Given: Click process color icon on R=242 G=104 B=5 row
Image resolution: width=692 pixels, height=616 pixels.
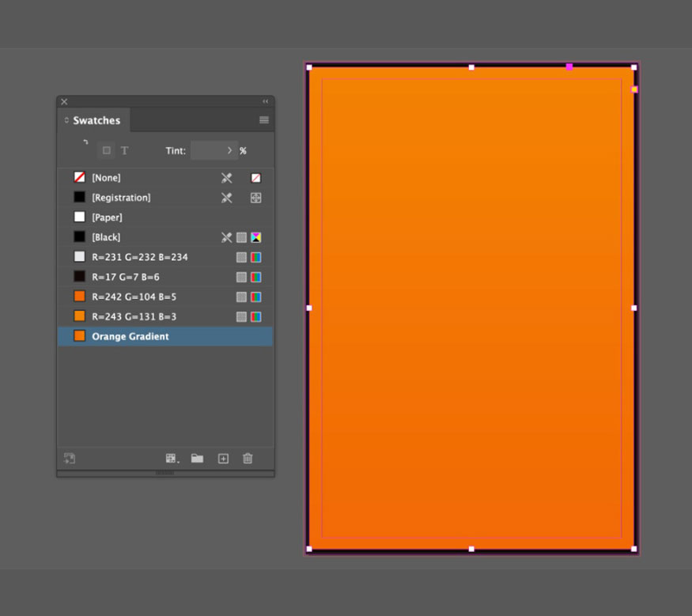Looking at the screenshot, I should point(241,297).
